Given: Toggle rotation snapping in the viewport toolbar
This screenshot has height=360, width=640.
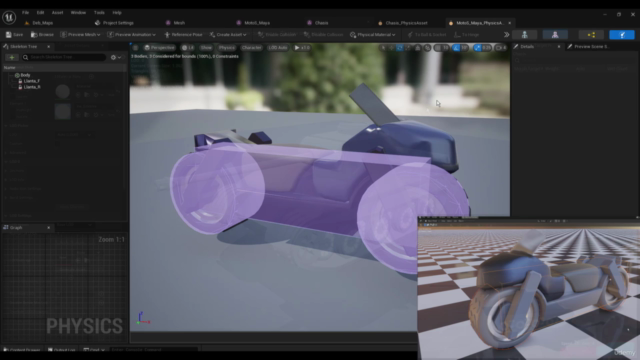Looking at the screenshot, I should [456, 48].
